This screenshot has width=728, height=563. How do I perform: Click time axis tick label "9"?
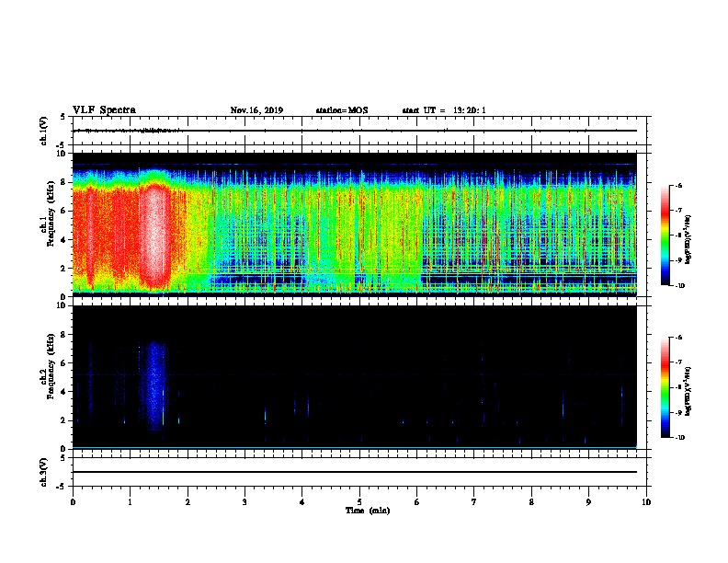(588, 502)
